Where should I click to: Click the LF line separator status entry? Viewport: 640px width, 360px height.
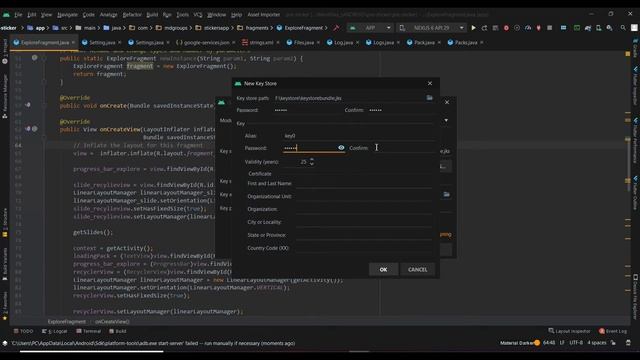pyautogui.click(x=562, y=343)
